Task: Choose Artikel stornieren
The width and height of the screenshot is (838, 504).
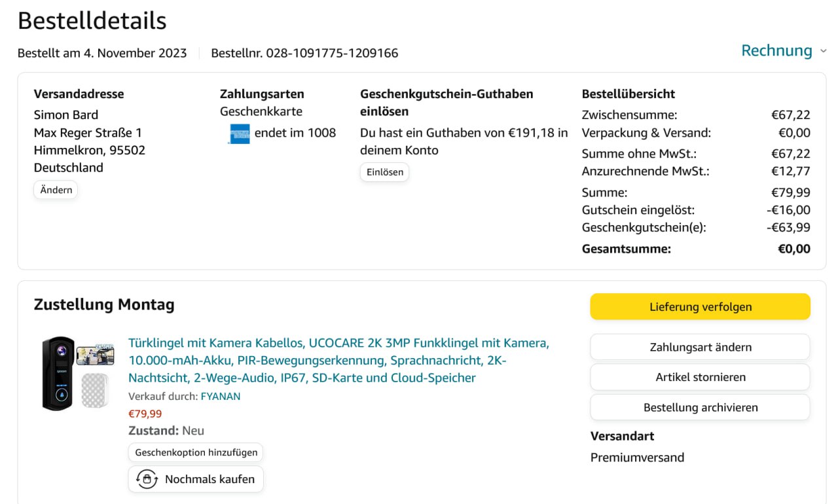Action: (x=700, y=377)
